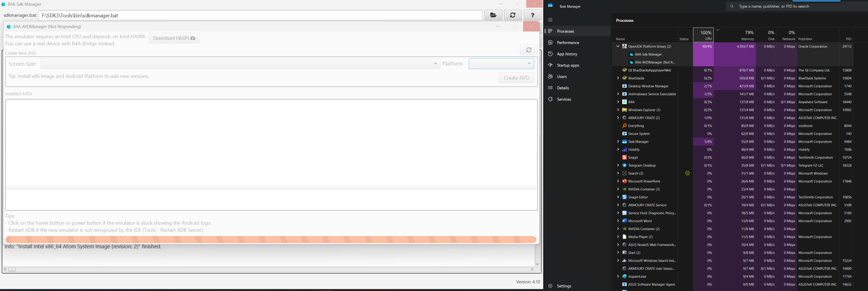Switch to the Performance page in Task Manager
This screenshot has height=291, width=868.
click(577, 43)
